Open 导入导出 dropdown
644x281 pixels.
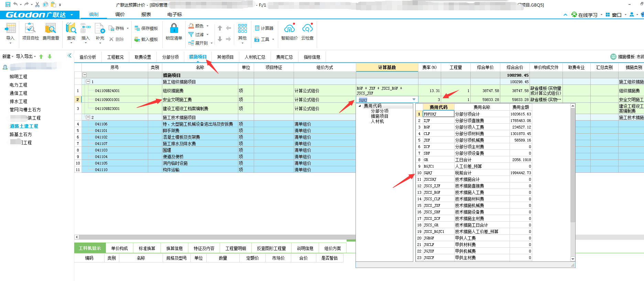tap(26, 56)
